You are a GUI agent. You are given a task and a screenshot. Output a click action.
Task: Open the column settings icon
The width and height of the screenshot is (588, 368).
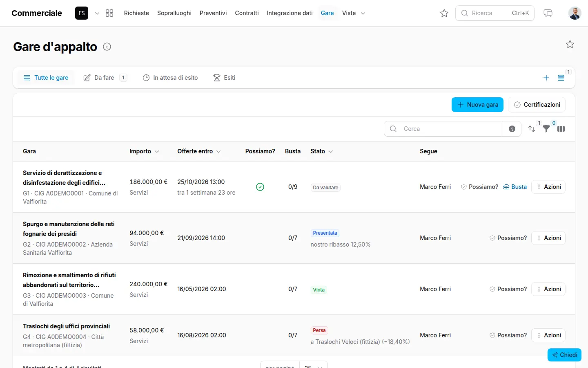561,129
